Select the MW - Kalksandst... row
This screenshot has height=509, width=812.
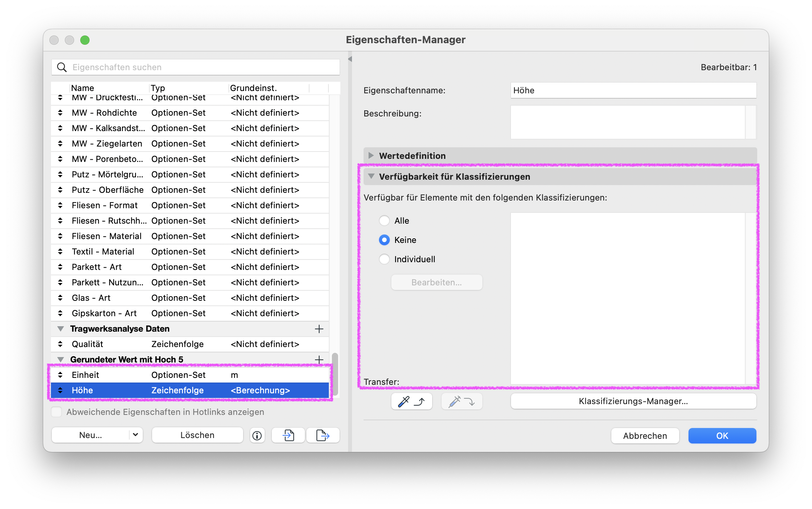pyautogui.click(x=190, y=128)
